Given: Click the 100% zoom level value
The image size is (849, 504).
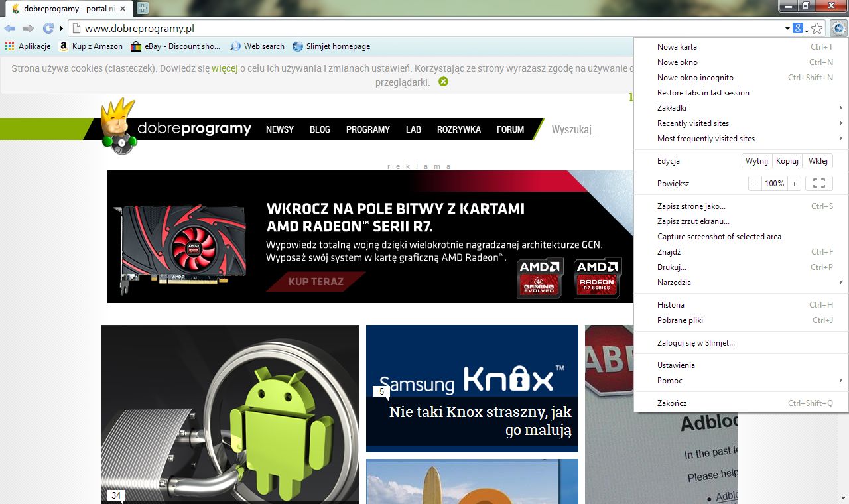Looking at the screenshot, I should pos(774,184).
